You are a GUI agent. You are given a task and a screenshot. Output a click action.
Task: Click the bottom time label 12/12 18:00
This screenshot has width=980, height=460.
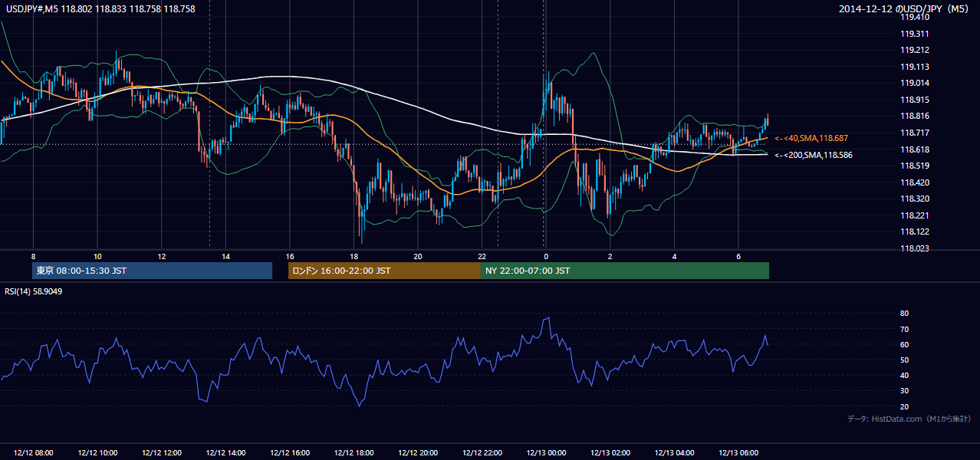click(x=354, y=453)
